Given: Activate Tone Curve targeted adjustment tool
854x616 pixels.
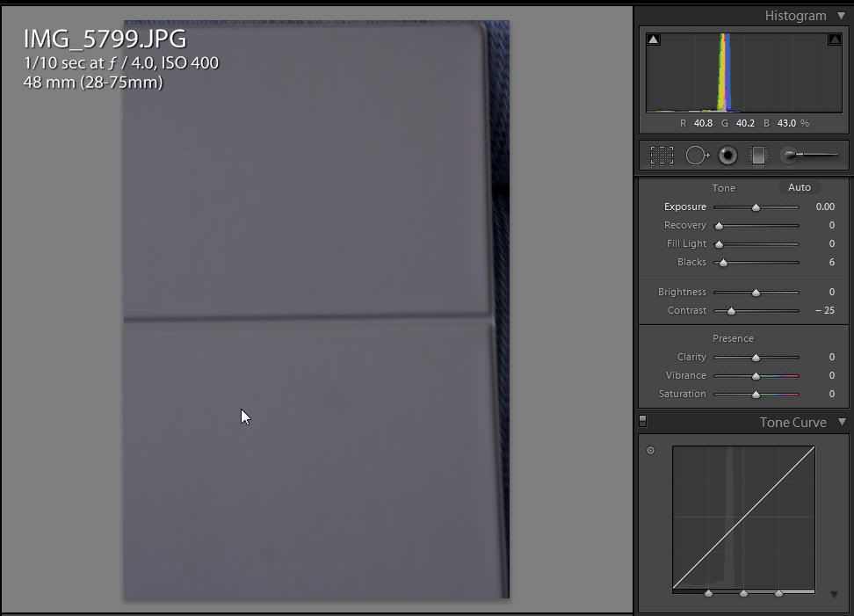Looking at the screenshot, I should 650,451.
